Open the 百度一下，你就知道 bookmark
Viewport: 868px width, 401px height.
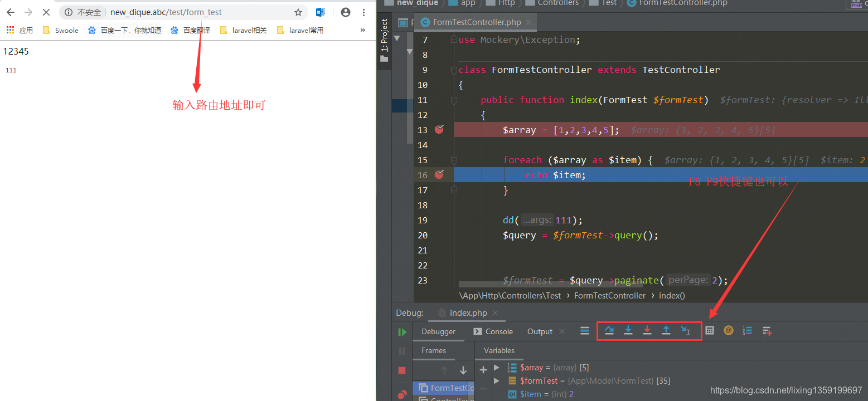125,30
